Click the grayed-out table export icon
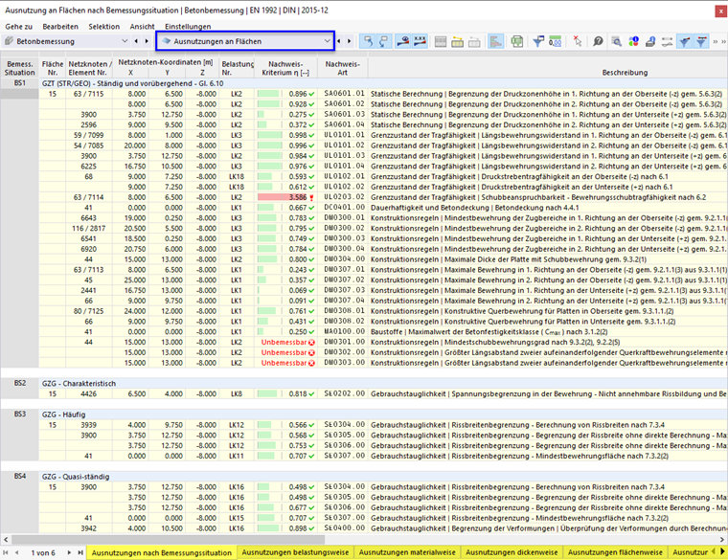The width and height of the screenshot is (728, 560). pyautogui.click(x=474, y=42)
